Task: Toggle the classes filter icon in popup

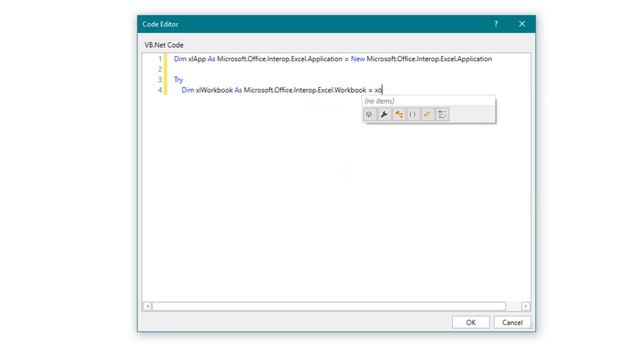Action: [398, 115]
